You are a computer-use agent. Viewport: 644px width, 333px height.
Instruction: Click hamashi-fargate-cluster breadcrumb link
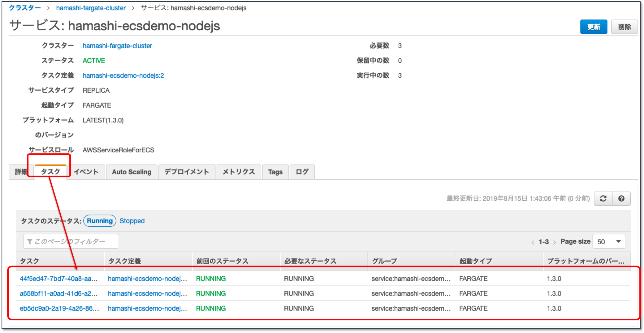click(x=91, y=8)
